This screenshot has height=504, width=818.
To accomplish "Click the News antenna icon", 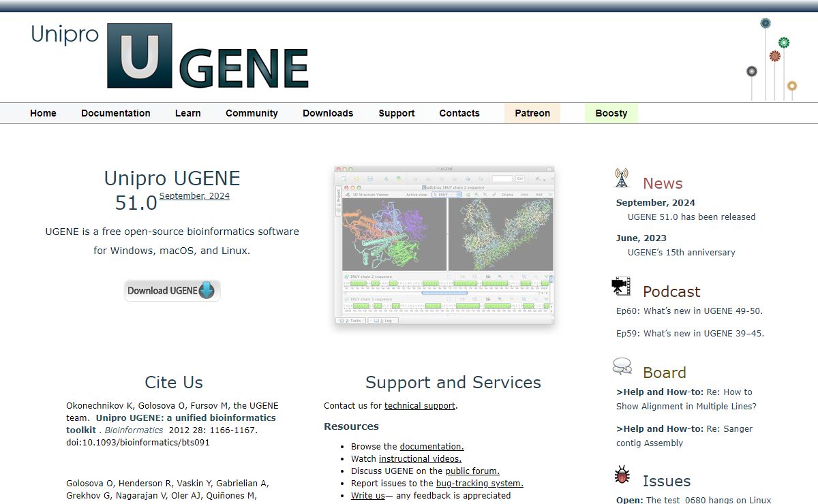I will pos(621,178).
